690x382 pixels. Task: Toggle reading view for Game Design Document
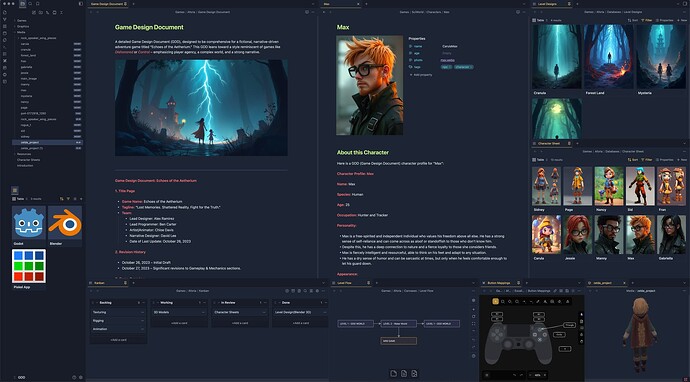[x=307, y=12]
